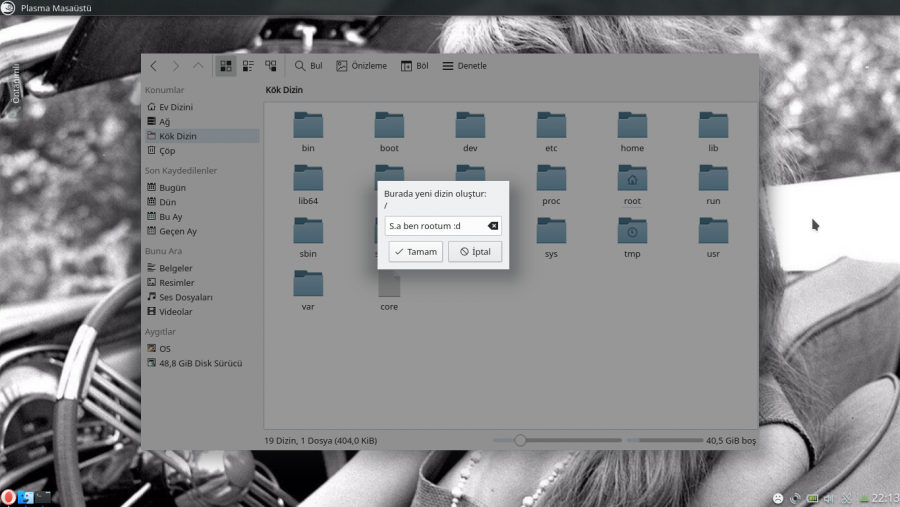The height and width of the screenshot is (507, 900).
Task: Search for Belgeler documents
Action: [x=200, y=268]
